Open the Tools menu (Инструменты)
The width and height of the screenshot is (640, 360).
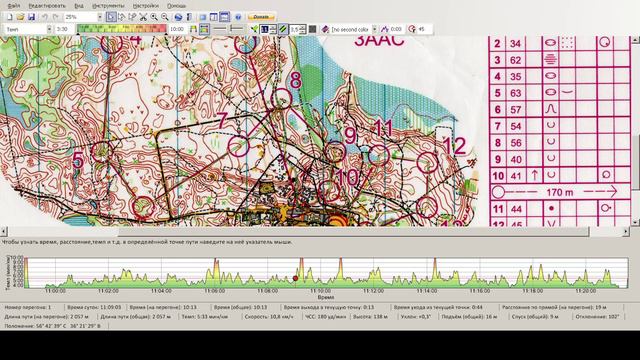click(x=108, y=6)
